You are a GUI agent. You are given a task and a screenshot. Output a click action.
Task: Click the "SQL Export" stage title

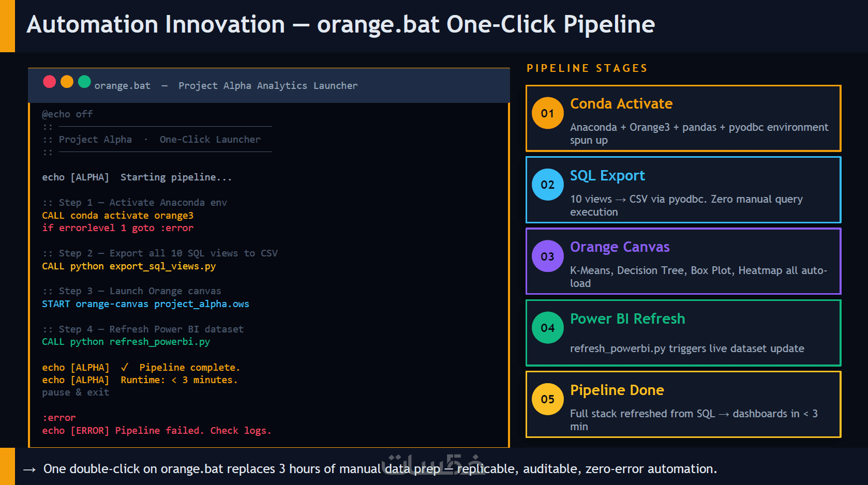607,176
